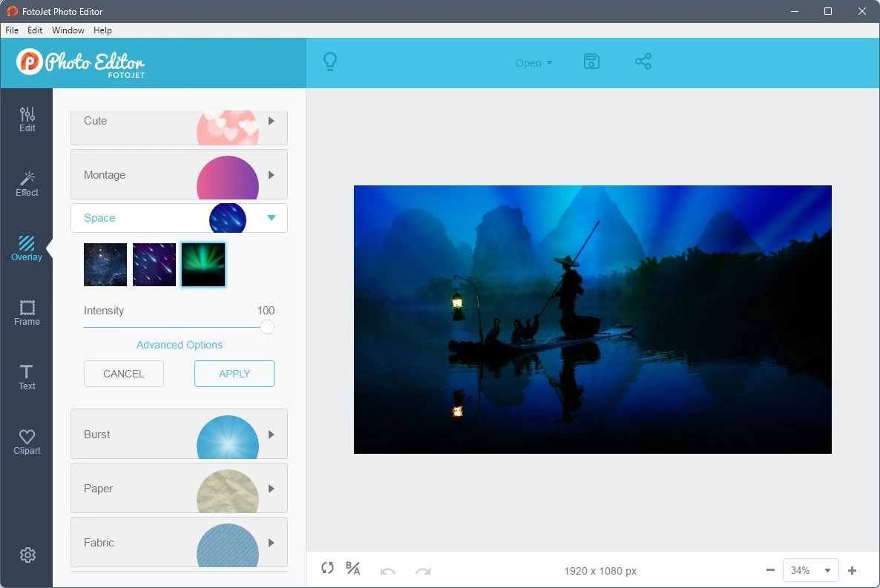Collapse the Space overlay category
Screen dimensions: 880x588
coord(179,218)
